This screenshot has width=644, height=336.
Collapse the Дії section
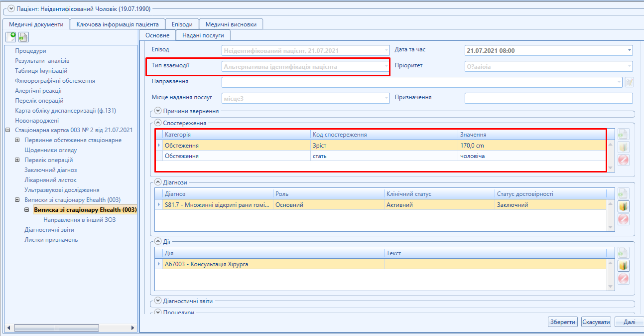pyautogui.click(x=158, y=242)
